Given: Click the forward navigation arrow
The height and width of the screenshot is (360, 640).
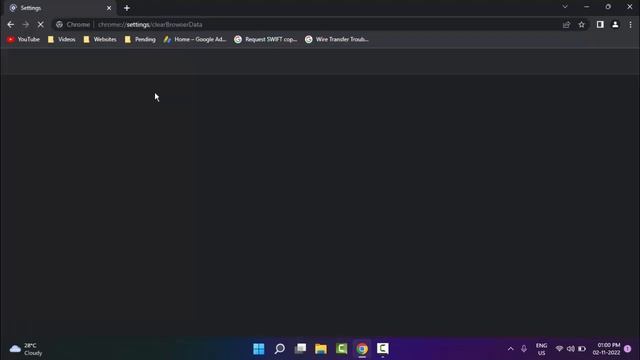Looking at the screenshot, I should (26, 24).
